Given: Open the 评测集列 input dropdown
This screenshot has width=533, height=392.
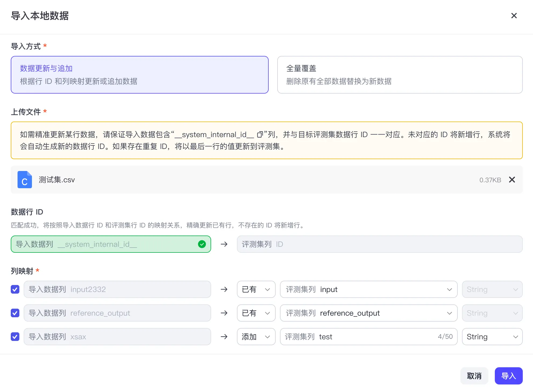Looking at the screenshot, I should pos(369,289).
